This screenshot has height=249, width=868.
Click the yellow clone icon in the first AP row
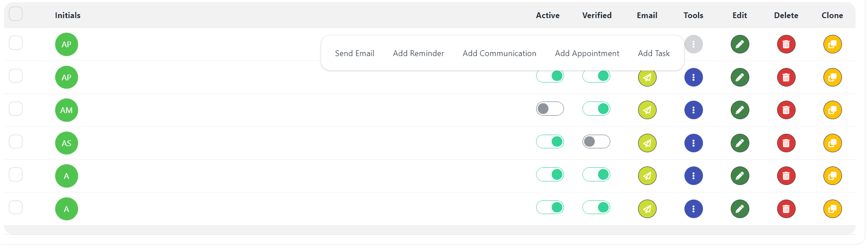point(832,44)
